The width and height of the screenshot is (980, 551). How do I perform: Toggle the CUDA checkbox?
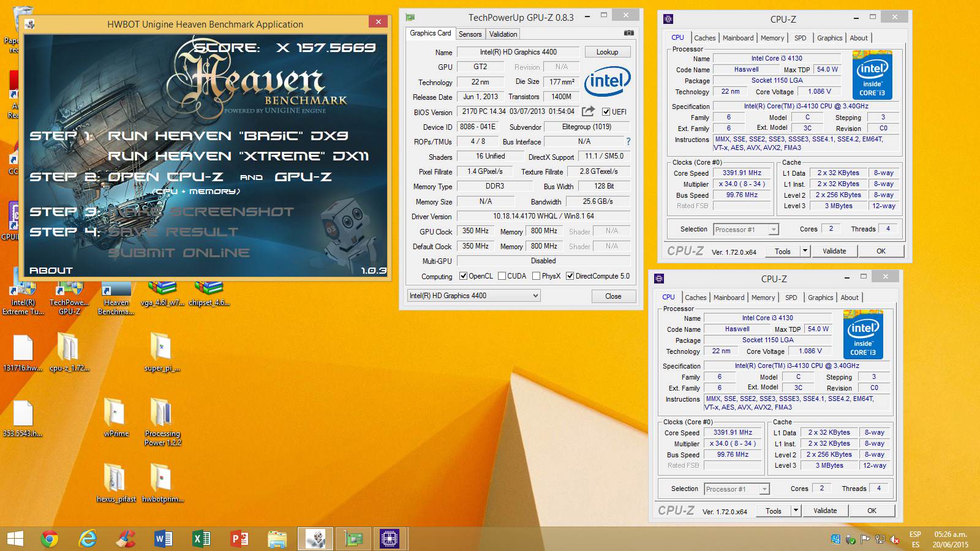pyautogui.click(x=502, y=276)
